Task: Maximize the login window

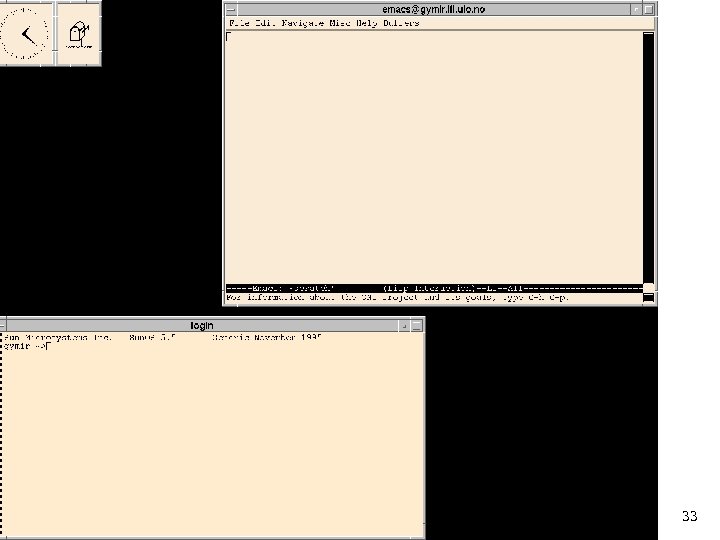Action: (416, 326)
